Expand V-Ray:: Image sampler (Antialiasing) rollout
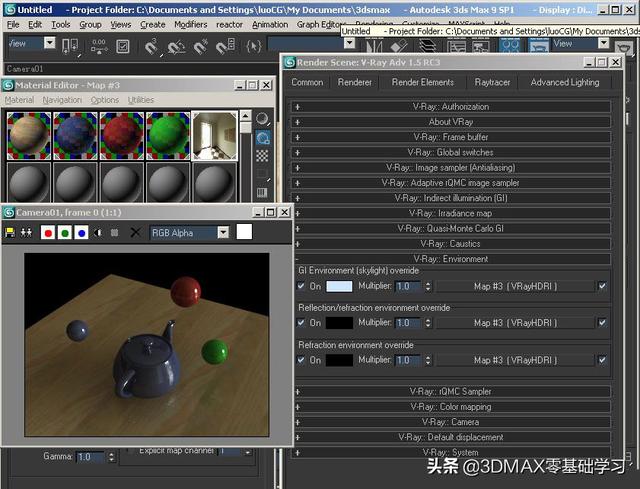Image resolution: width=640 pixels, height=489 pixels. [x=451, y=168]
